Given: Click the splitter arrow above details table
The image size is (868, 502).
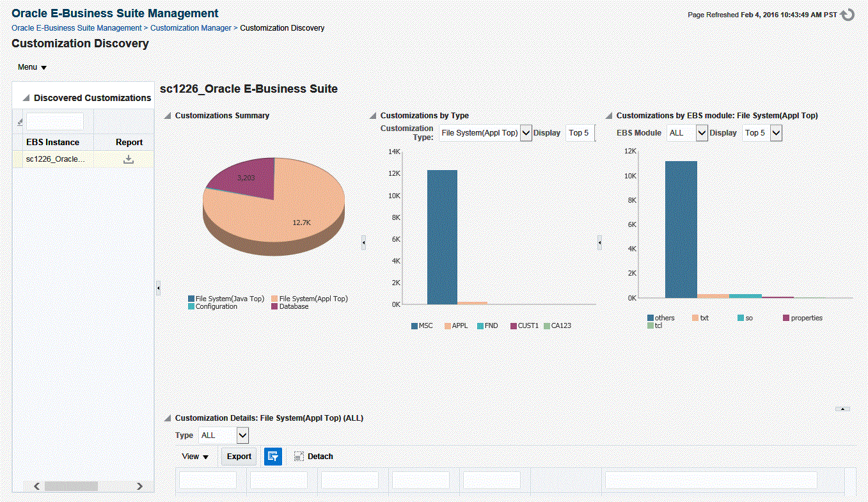Looking at the screenshot, I should tap(843, 408).
